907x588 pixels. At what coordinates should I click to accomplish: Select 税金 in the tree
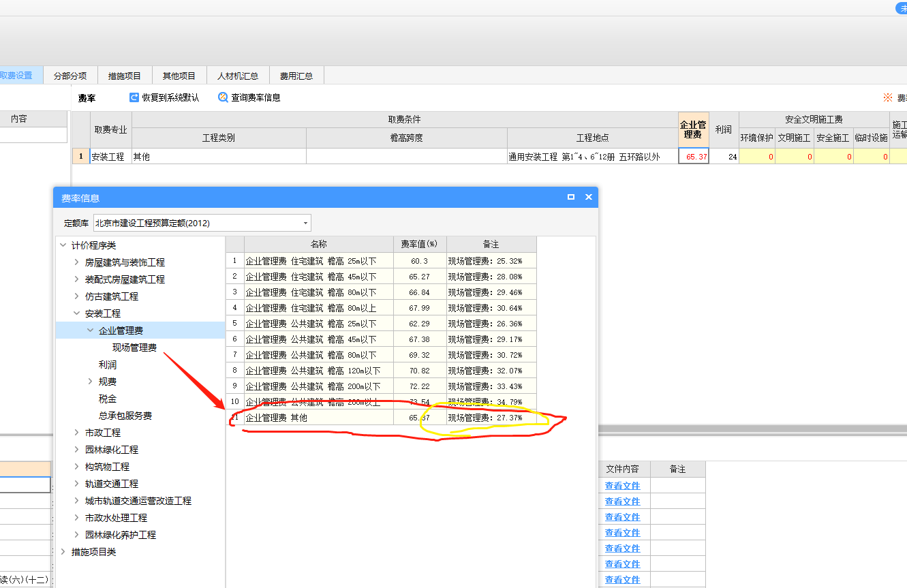click(108, 399)
